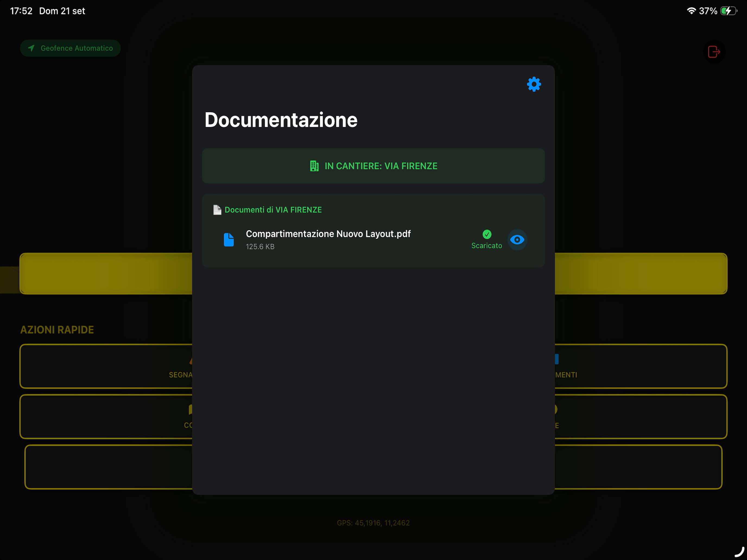
Task: Tap the red logout icon
Action: pyautogui.click(x=714, y=52)
